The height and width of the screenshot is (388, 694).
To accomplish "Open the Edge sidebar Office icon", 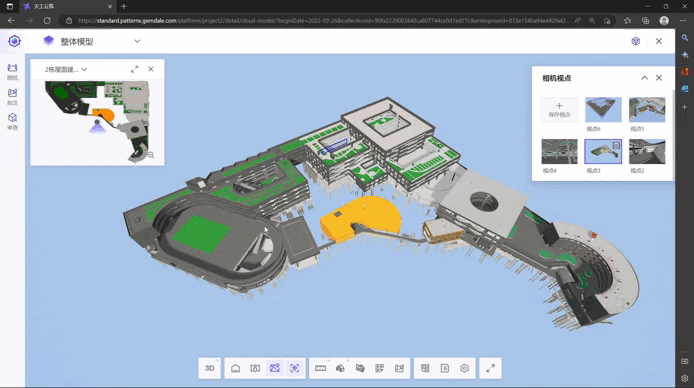I will pyautogui.click(x=685, y=72).
